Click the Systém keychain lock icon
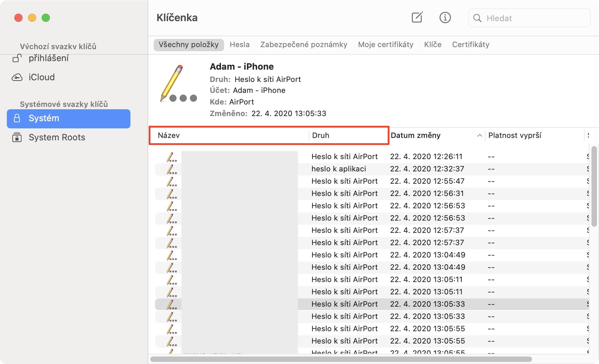The height and width of the screenshot is (364, 599). [17, 118]
